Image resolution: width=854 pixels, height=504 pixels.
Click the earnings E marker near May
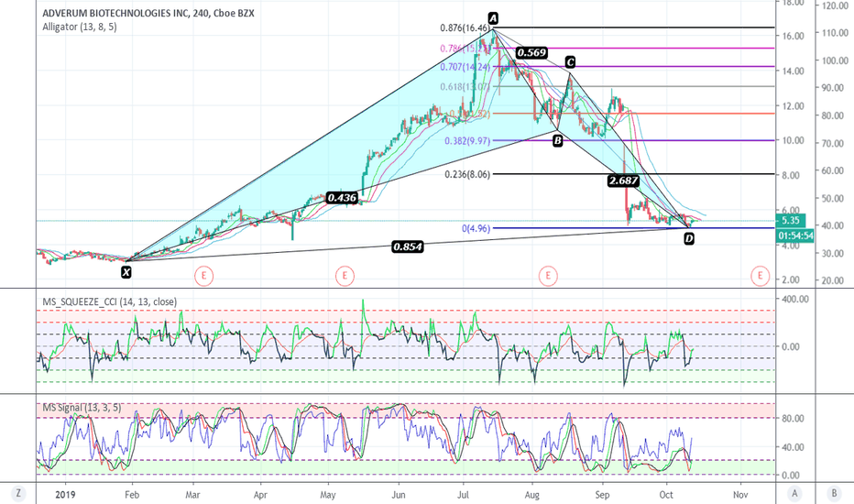345,276
